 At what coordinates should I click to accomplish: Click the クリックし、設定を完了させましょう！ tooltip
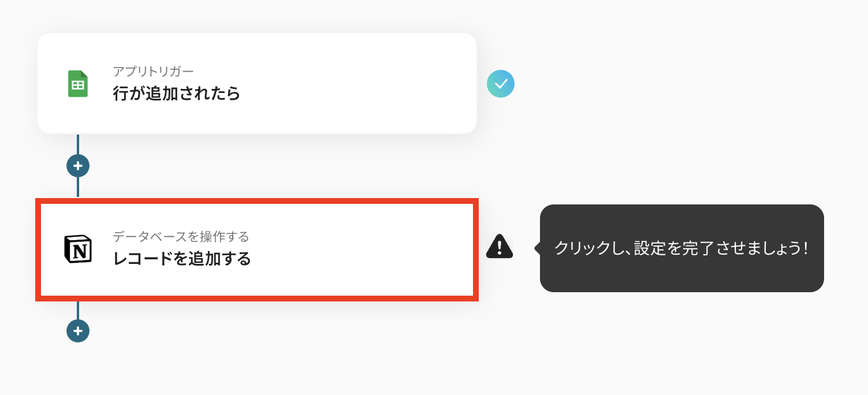pyautogui.click(x=681, y=248)
